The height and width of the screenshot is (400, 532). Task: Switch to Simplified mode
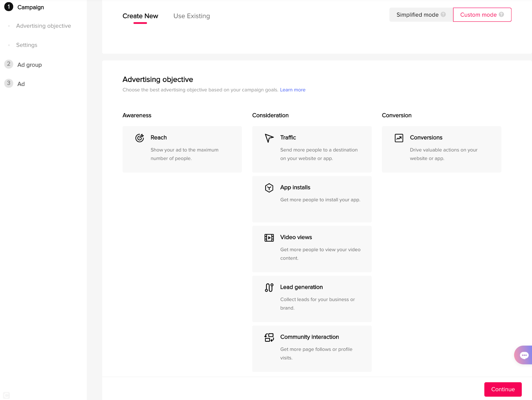coord(417,15)
